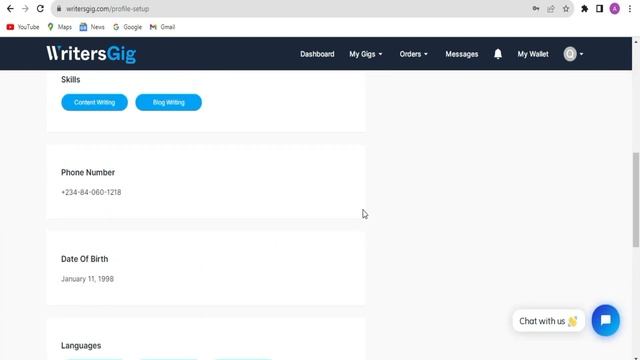Click the share page icon in address bar

[551, 9]
